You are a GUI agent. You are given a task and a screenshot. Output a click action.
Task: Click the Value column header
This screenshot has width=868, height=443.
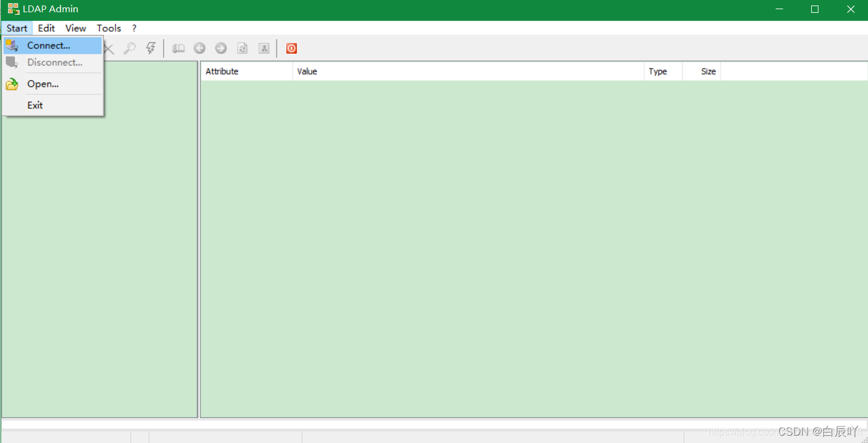(x=468, y=72)
